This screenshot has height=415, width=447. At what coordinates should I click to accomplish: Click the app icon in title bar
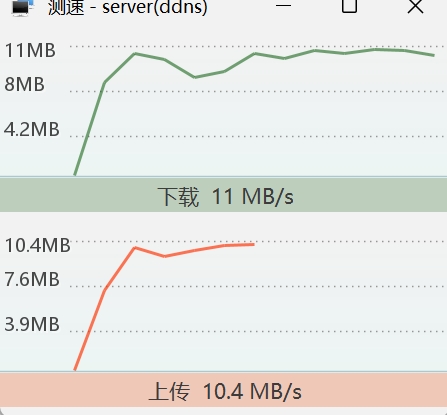pyautogui.click(x=23, y=7)
